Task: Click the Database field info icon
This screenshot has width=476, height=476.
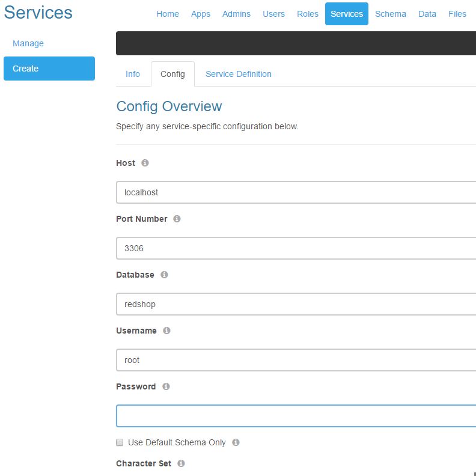Action: click(x=164, y=275)
